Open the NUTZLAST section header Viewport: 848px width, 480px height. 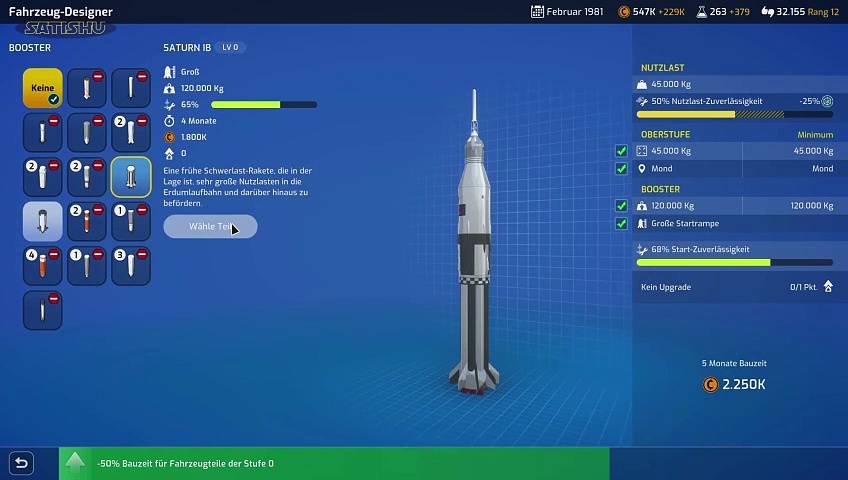pyautogui.click(x=662, y=68)
